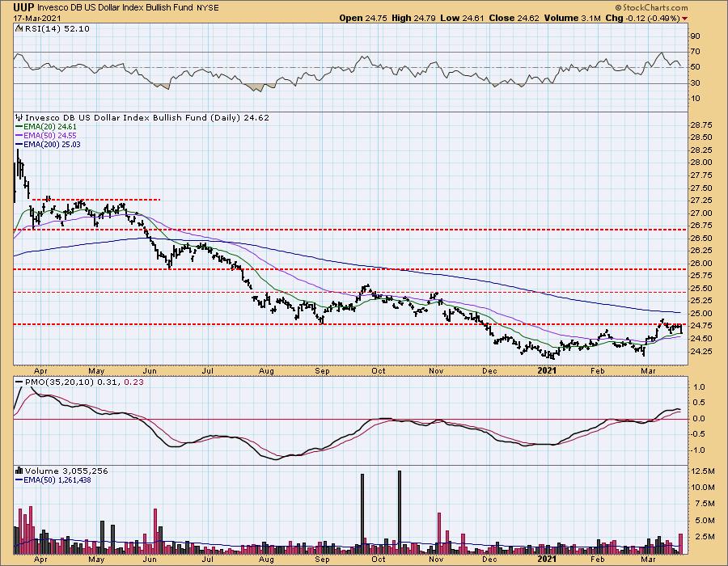The width and height of the screenshot is (728, 566).
Task: Click the 28.75 price axis label
Action: [701, 125]
